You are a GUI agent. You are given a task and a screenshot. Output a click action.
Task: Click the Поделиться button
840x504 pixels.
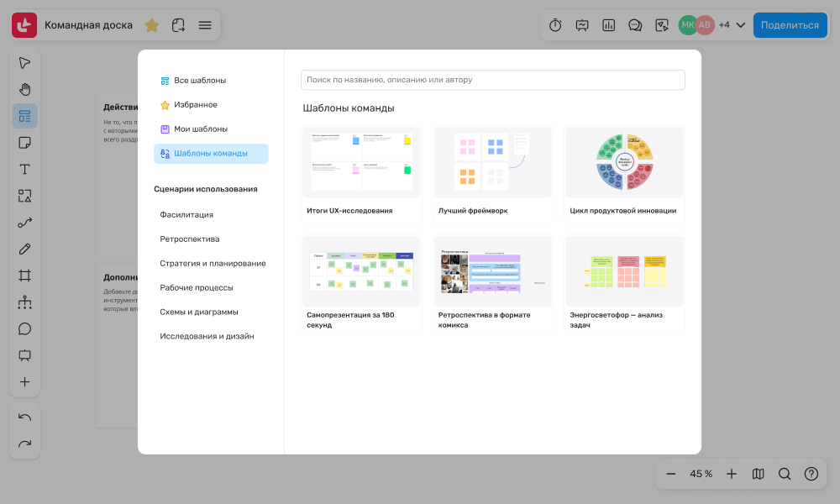click(x=790, y=25)
